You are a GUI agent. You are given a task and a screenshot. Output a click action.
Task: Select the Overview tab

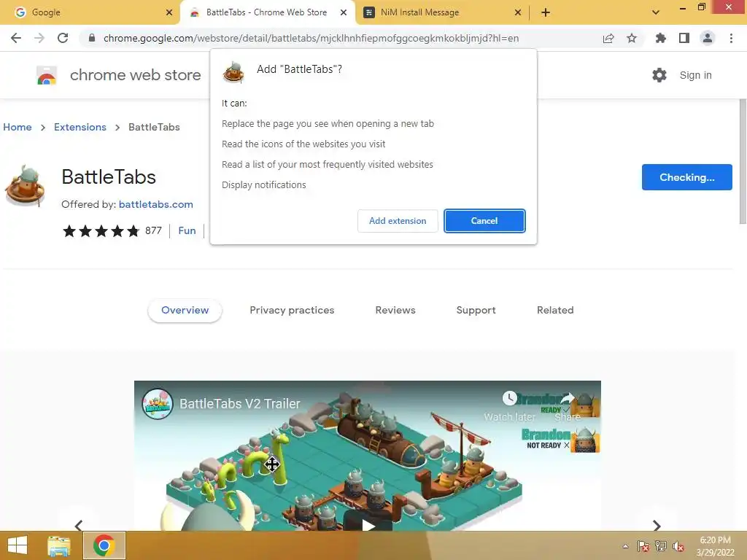coord(185,310)
